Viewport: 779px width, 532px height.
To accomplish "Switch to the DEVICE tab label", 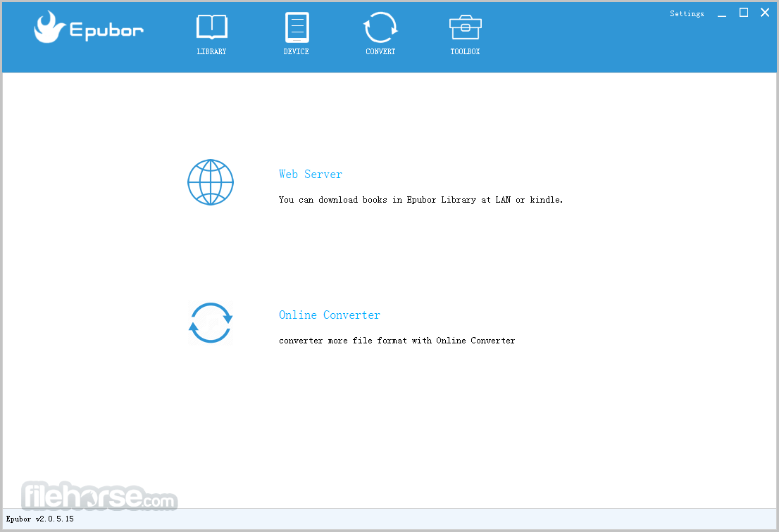I will coord(296,51).
